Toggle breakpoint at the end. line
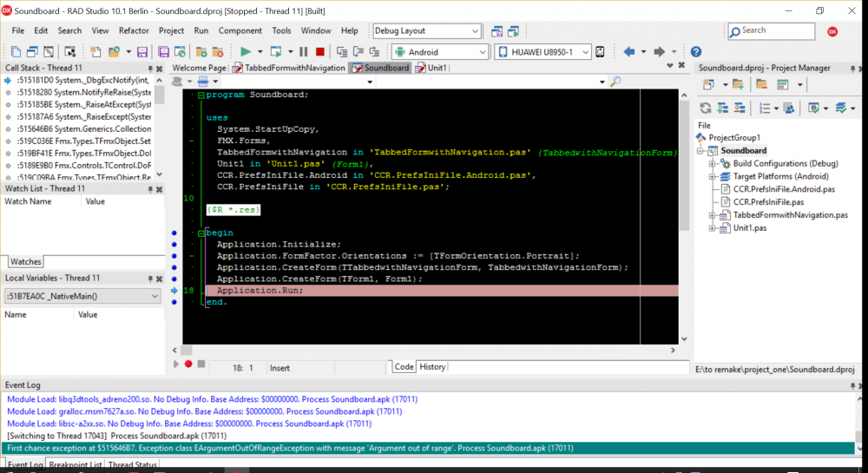Screen dimensions: 868x473 [174, 302]
